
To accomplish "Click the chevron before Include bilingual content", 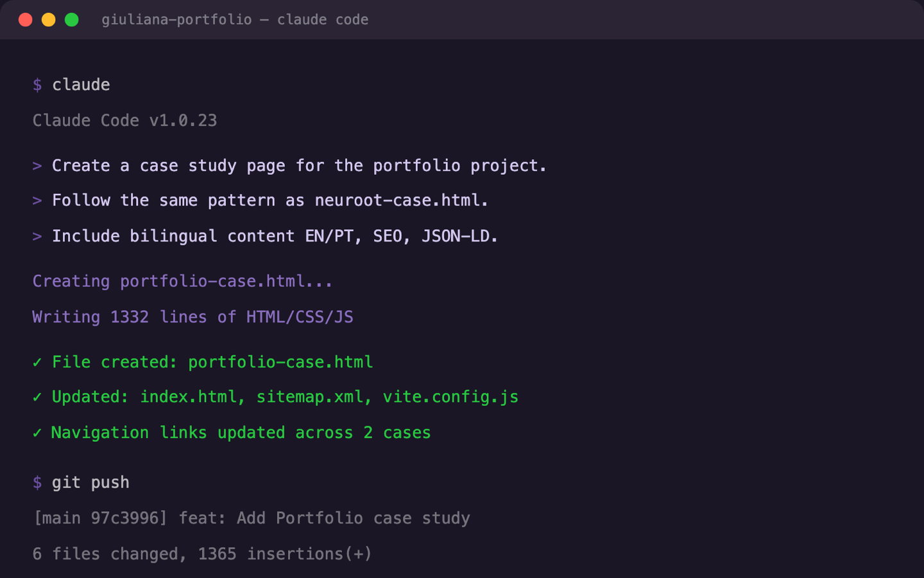I will click(37, 236).
